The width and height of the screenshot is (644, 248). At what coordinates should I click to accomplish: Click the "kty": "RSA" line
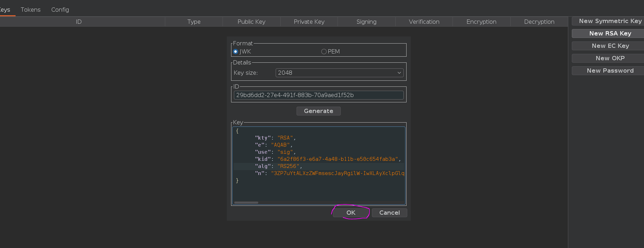click(x=275, y=138)
